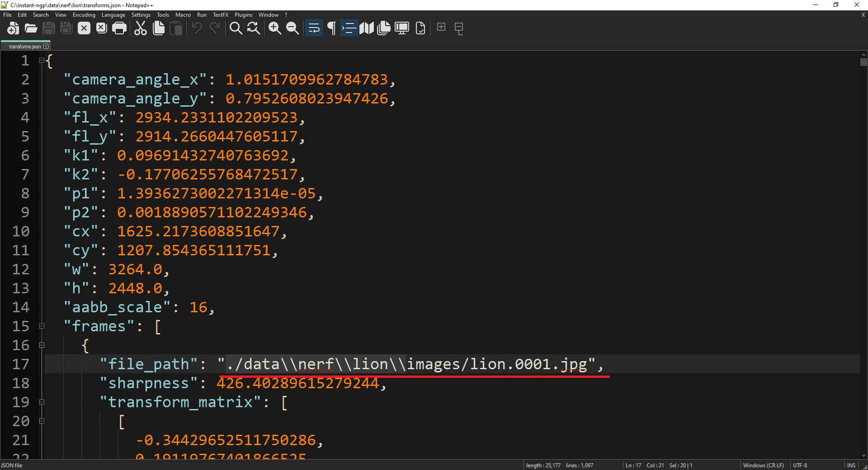The height and width of the screenshot is (470, 868).
Task: Select the transforms.json tab
Action: pos(25,47)
